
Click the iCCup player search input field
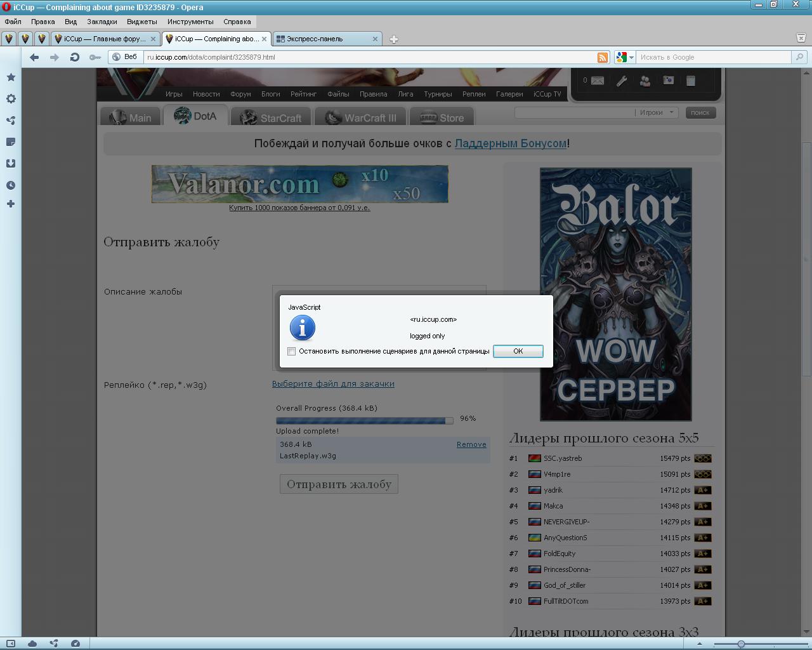tap(575, 112)
